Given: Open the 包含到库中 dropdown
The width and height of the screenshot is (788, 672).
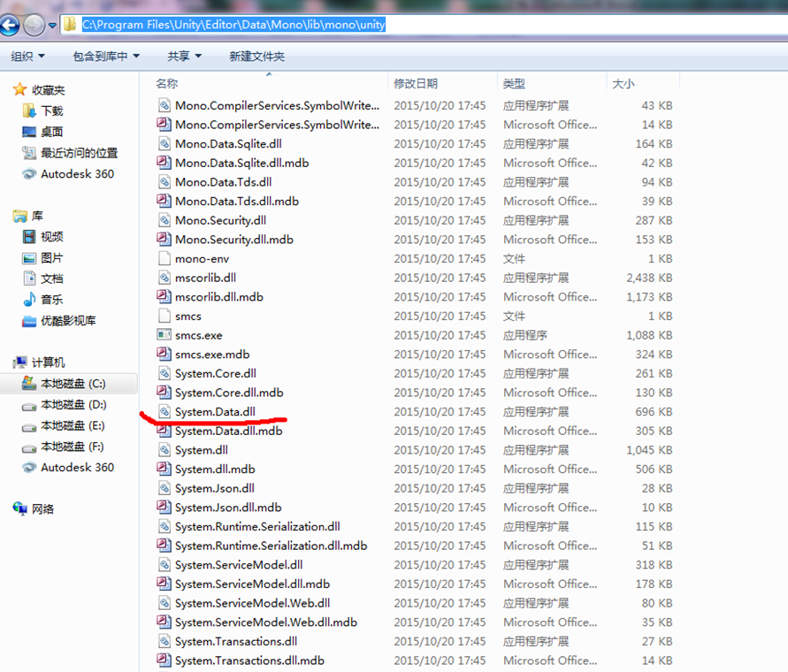Looking at the screenshot, I should (x=106, y=57).
